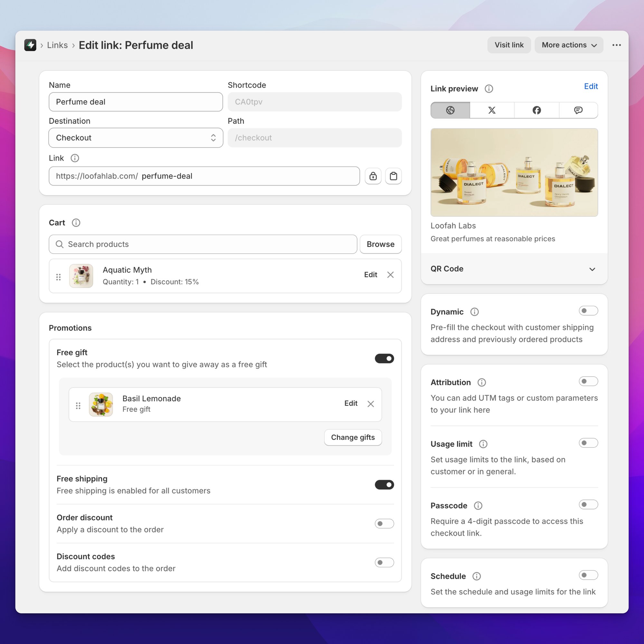Show info icon beside Usage limit

click(483, 444)
